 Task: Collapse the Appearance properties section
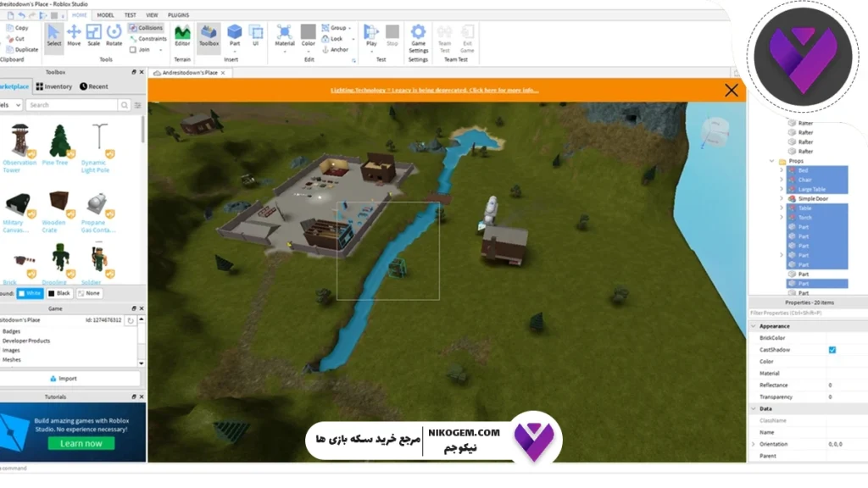pyautogui.click(x=754, y=326)
